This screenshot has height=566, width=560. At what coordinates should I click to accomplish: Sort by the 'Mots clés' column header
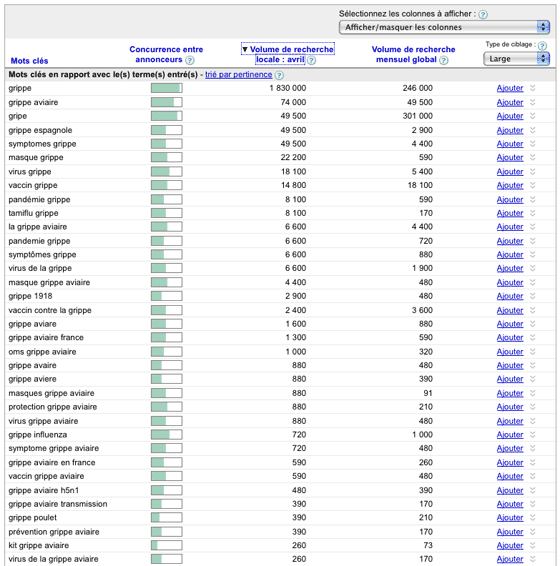coord(29,61)
